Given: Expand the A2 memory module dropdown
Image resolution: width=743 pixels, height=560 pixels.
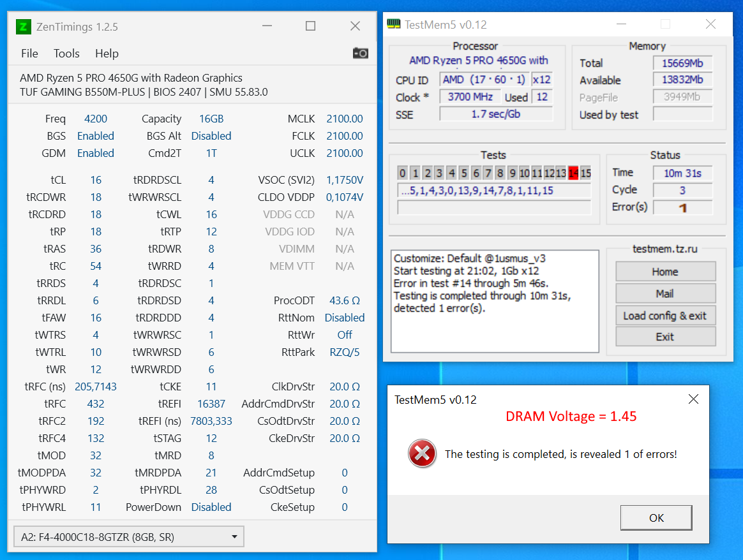Looking at the screenshot, I should coord(129,537).
